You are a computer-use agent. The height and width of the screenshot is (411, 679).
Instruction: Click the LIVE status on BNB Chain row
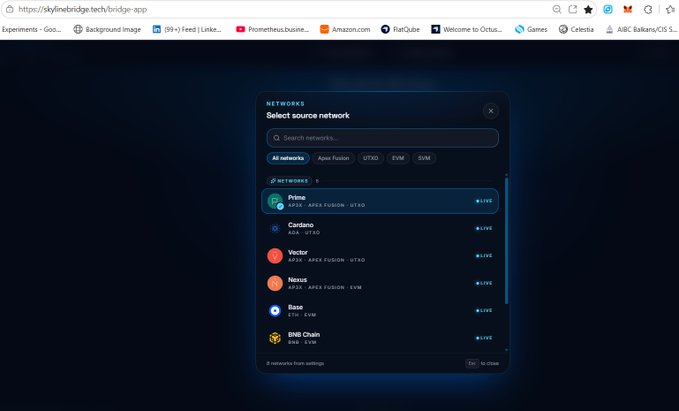[x=484, y=338]
